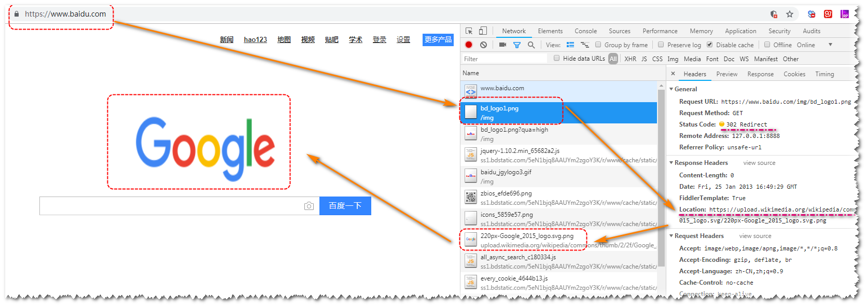The height and width of the screenshot is (308, 868).
Task: Toggle the network filter funnel icon
Action: (517, 45)
